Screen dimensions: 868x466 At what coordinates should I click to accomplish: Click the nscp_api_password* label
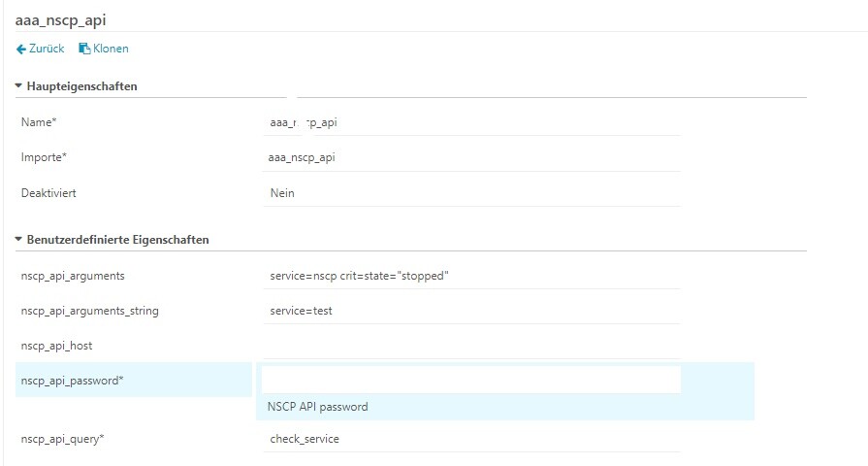coord(72,381)
